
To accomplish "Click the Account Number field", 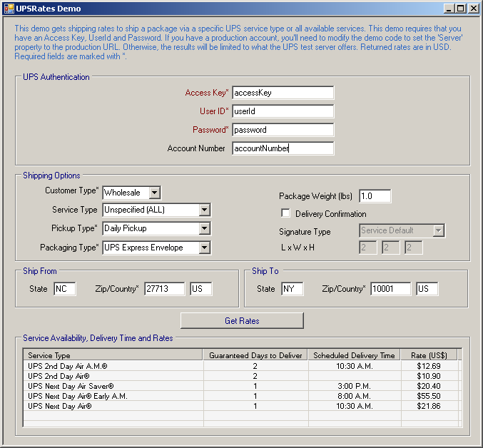I will point(283,148).
